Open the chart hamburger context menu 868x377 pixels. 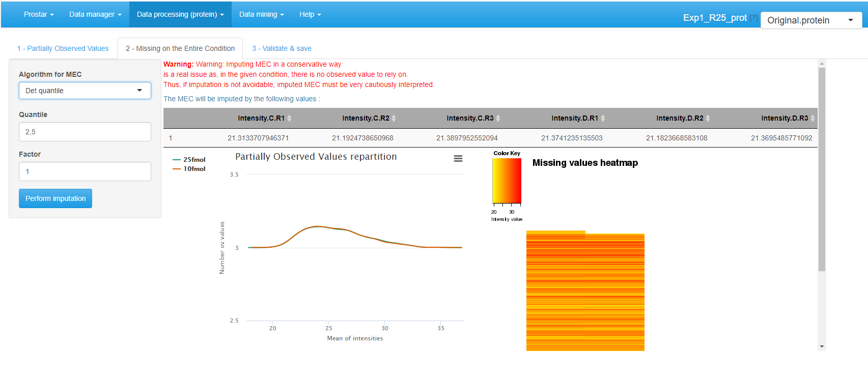click(x=458, y=159)
